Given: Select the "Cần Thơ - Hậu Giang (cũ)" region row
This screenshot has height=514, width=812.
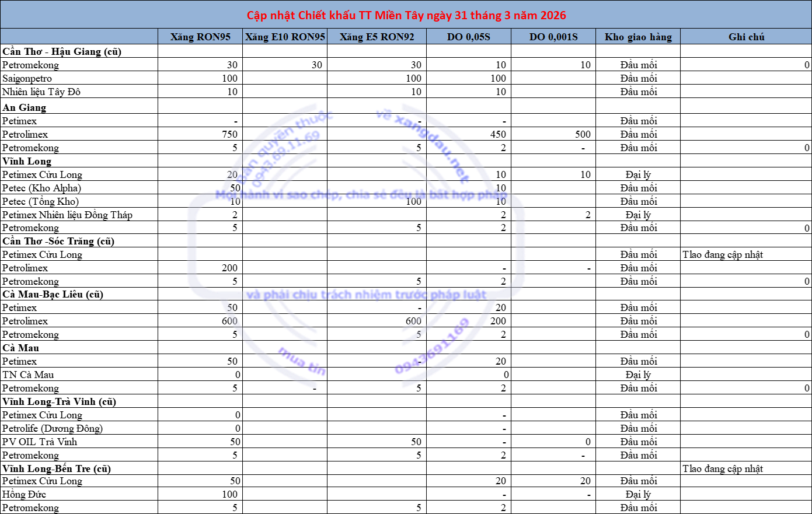Looking at the screenshot, I should click(62, 51).
